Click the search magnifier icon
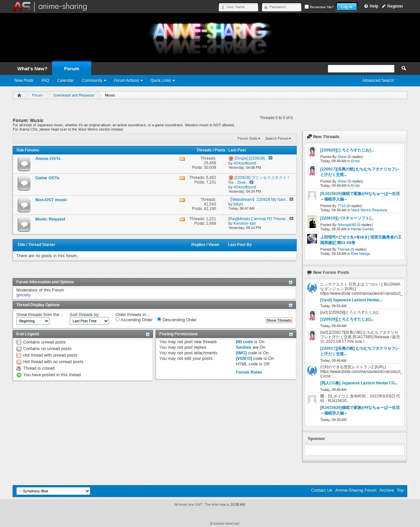420x527 pixels. tap(404, 68)
